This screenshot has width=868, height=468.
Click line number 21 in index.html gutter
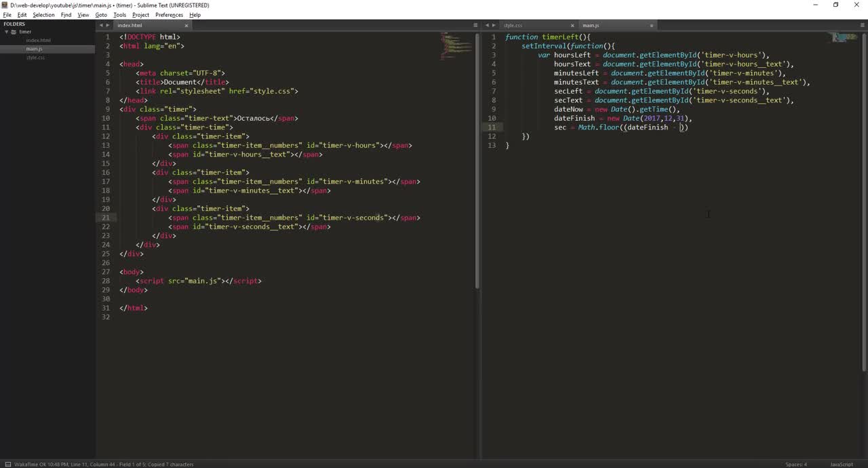[106, 218]
